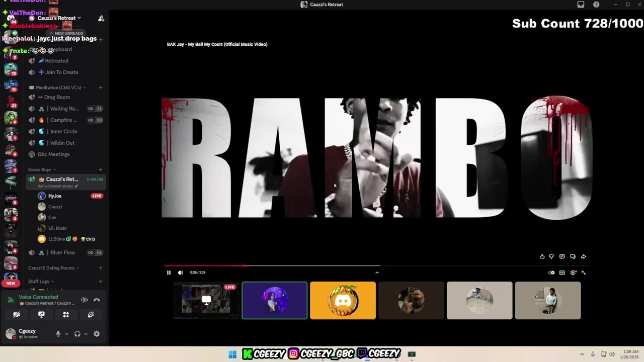This screenshot has height=362, width=644.
Task: Click the thumbs down dislike icon
Action: (551, 256)
